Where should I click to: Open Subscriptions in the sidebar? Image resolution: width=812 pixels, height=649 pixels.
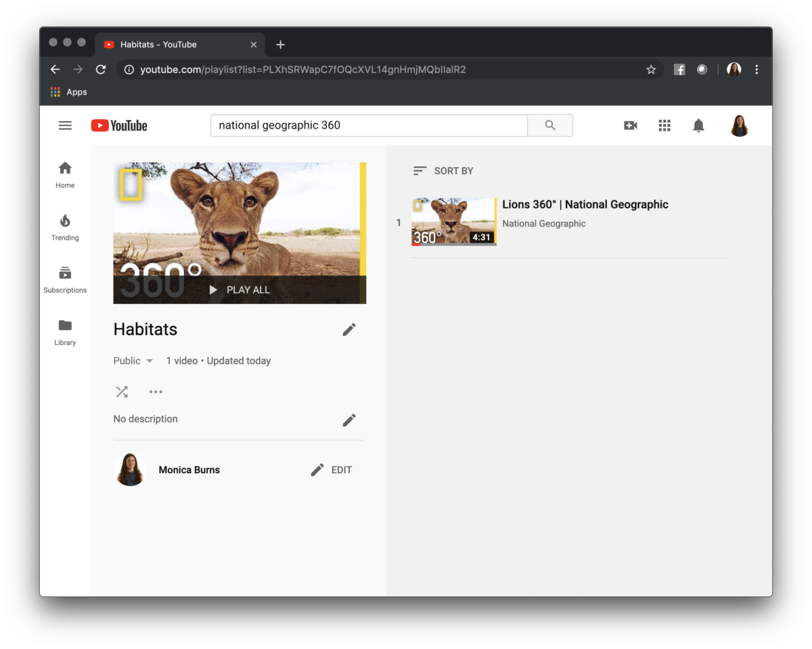[x=64, y=279]
